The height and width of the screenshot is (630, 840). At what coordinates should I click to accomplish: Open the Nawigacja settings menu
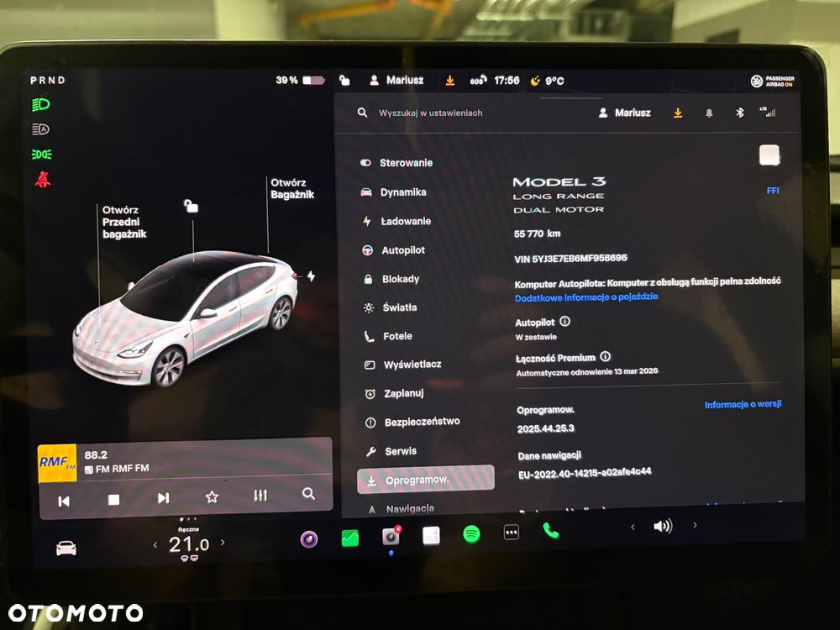coord(402,508)
